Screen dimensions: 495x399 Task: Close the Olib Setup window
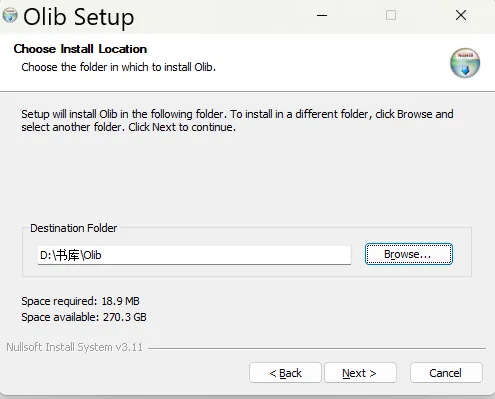coord(461,15)
